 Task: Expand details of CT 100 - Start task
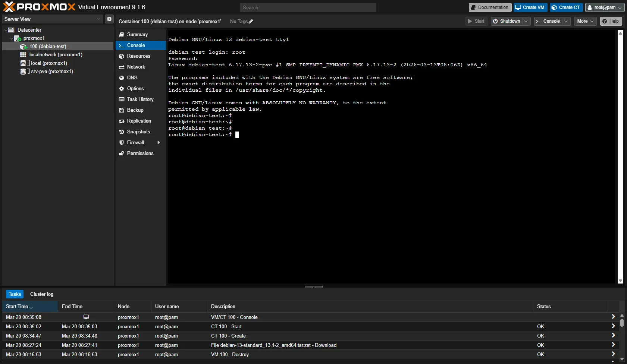click(x=613, y=326)
